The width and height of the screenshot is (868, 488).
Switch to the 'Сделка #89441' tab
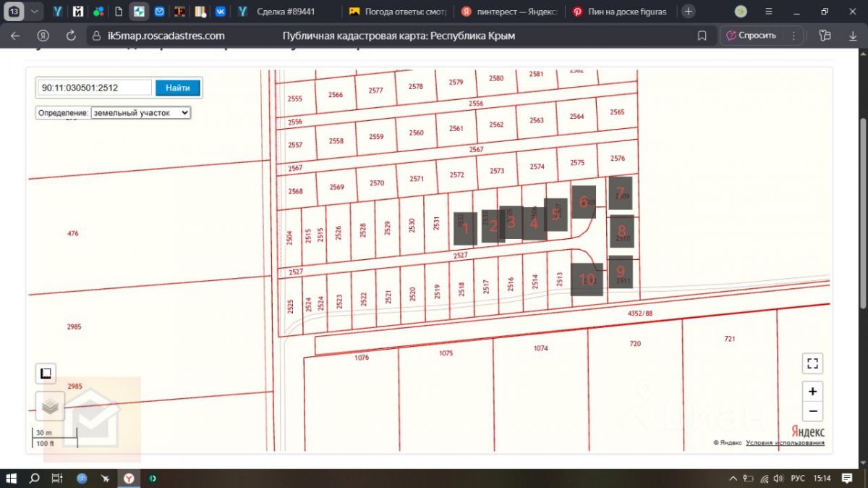click(x=285, y=12)
